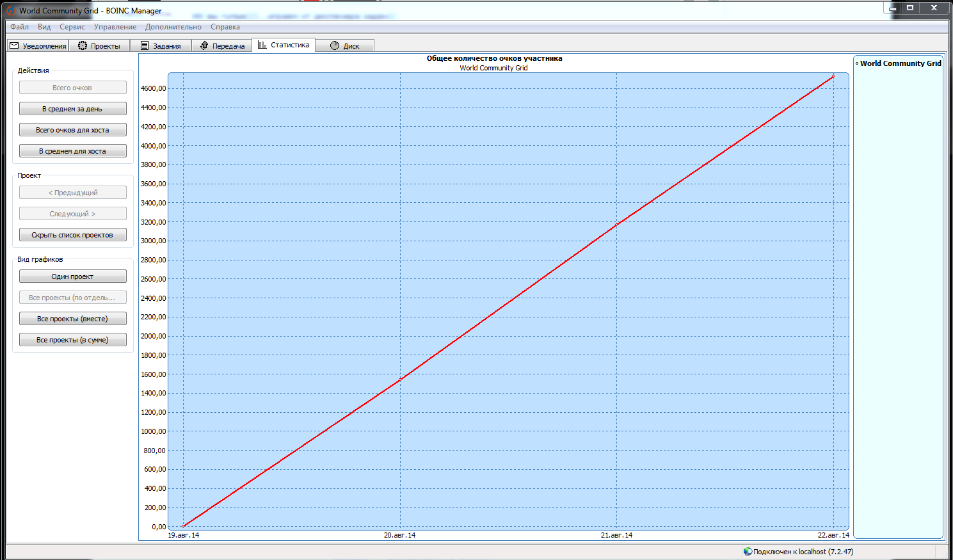Image resolution: width=953 pixels, height=560 pixels.
Task: Go to the Задания tab
Action: tap(161, 45)
